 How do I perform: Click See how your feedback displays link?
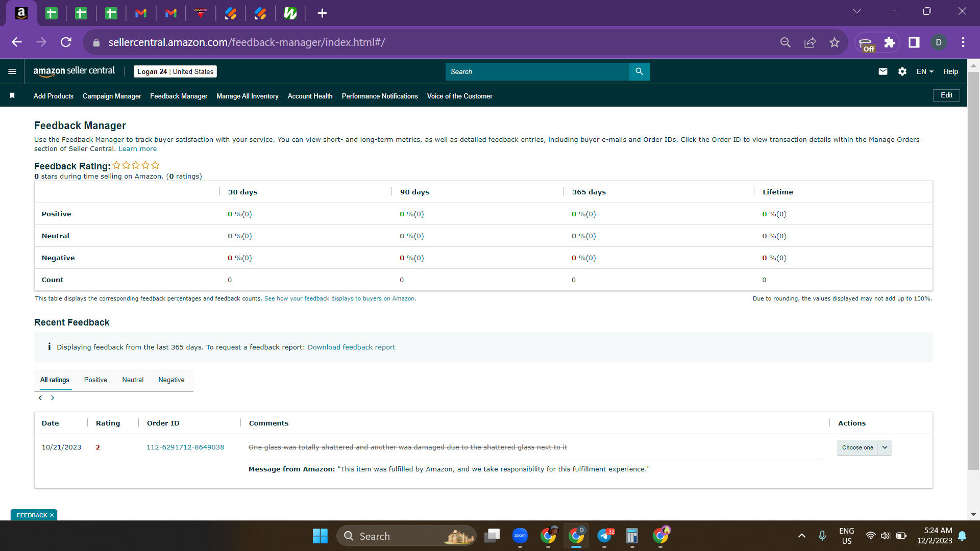(340, 299)
